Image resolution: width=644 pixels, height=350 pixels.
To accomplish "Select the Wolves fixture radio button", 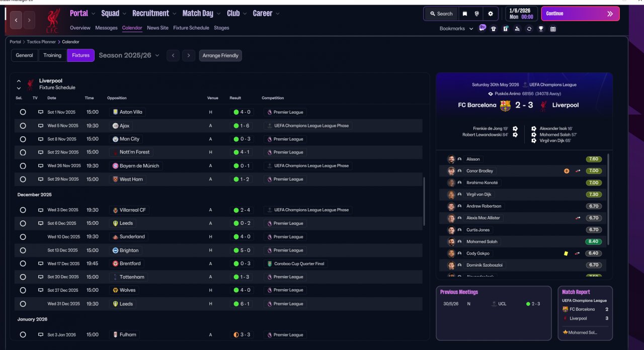I will pyautogui.click(x=23, y=290).
